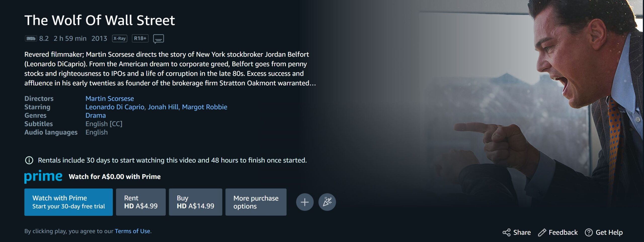The image size is (644, 242).
Task: Click the IMDb rating badge
Action: click(x=31, y=38)
